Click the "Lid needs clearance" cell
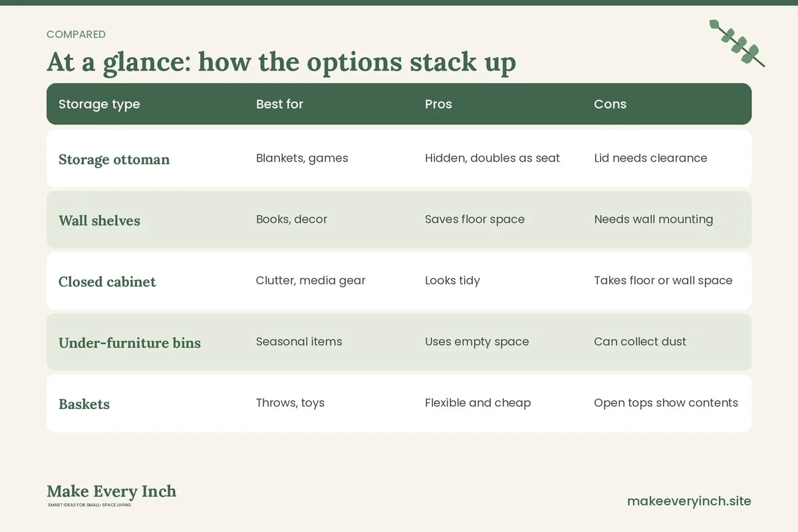 pos(650,158)
